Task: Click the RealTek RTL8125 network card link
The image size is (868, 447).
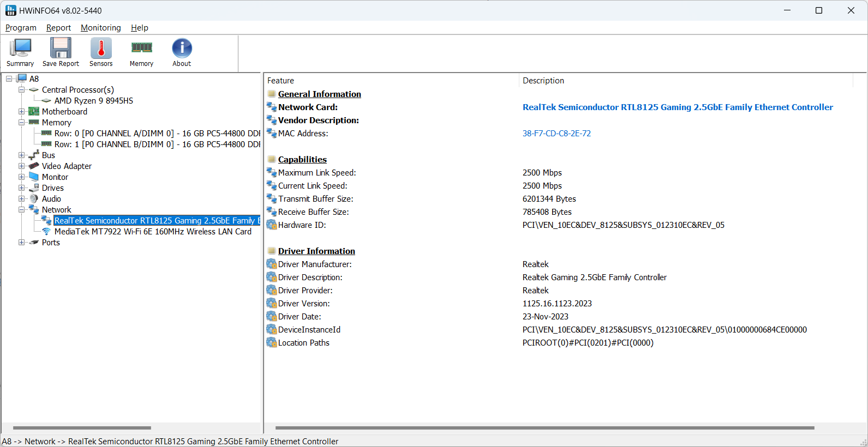Action: [678, 107]
